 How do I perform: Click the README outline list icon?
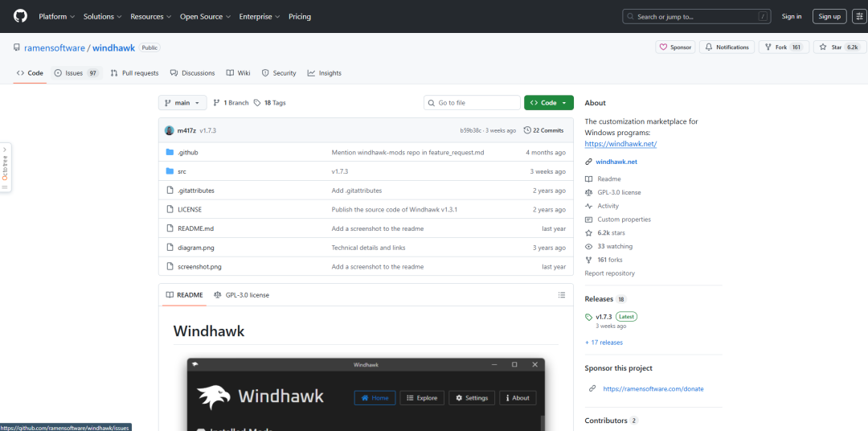[x=561, y=295]
